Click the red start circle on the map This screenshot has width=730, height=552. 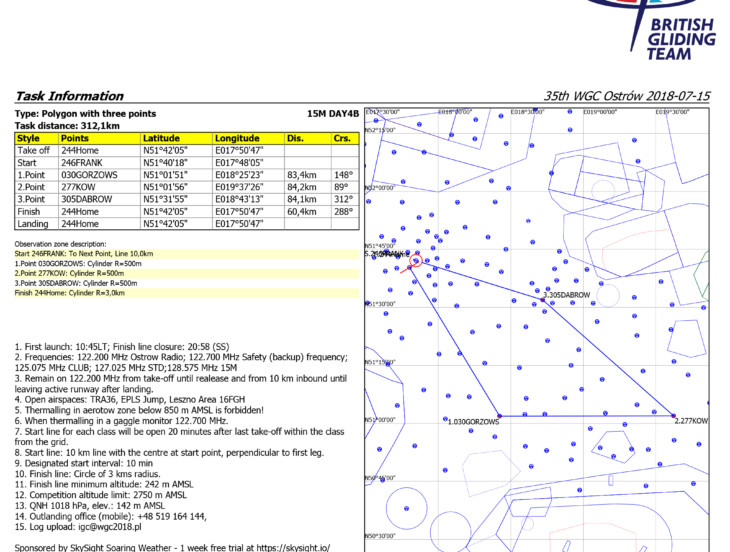(417, 259)
